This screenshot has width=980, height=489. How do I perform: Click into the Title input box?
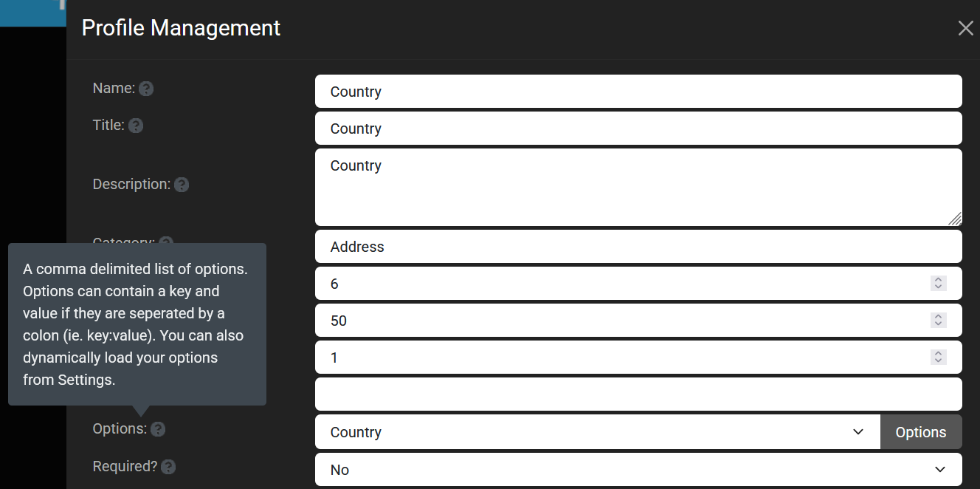pyautogui.click(x=638, y=129)
